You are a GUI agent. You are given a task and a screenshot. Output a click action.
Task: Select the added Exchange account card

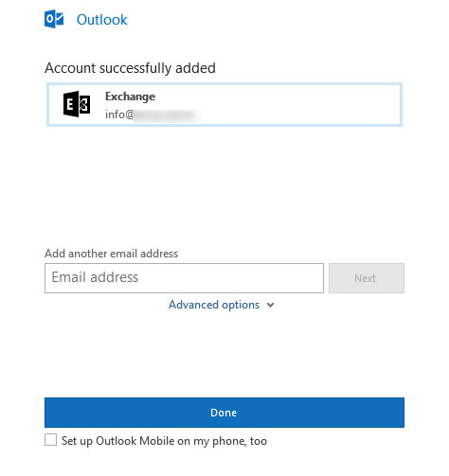tap(224, 104)
